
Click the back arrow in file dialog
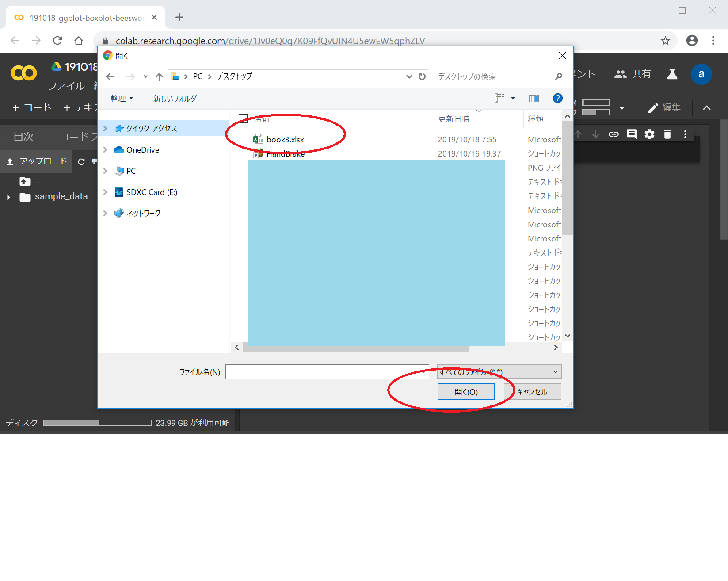pyautogui.click(x=111, y=76)
